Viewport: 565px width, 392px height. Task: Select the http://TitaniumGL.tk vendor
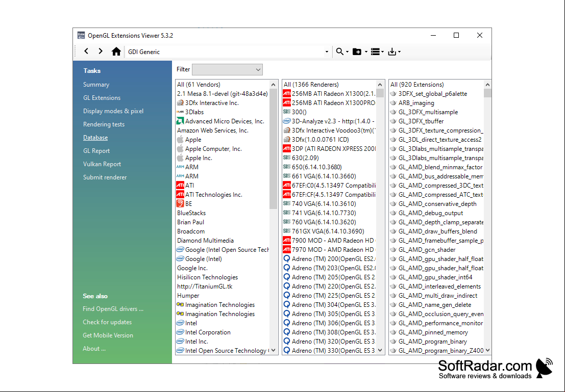coord(205,286)
